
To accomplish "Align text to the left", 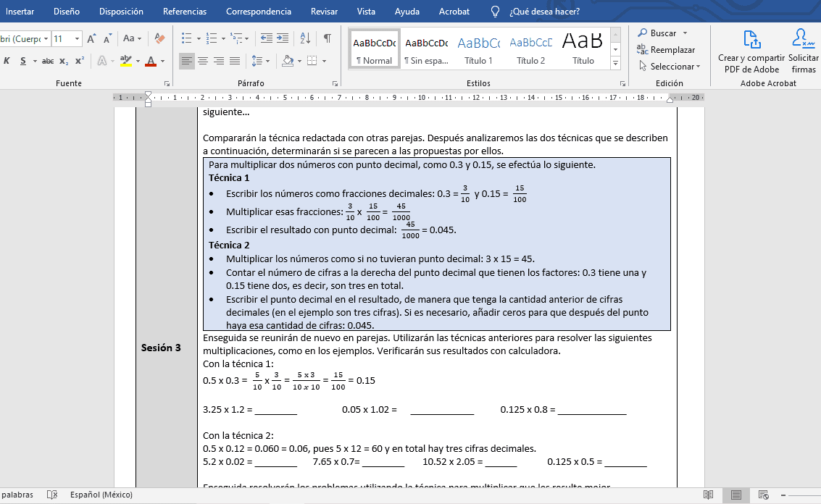I will click(186, 62).
